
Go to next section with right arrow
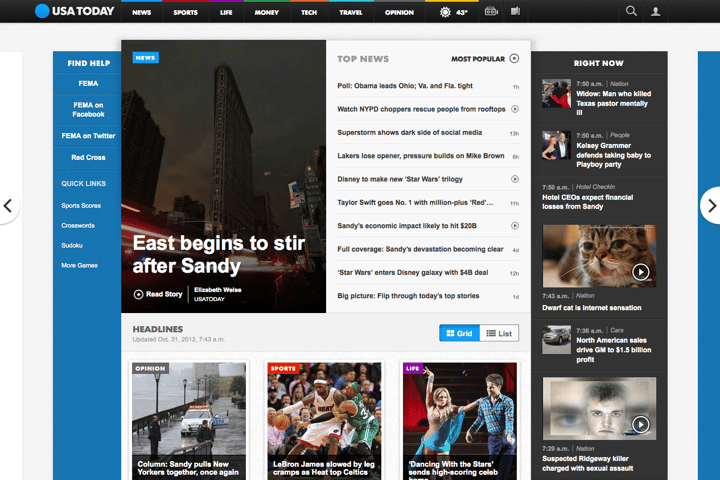tap(711, 205)
